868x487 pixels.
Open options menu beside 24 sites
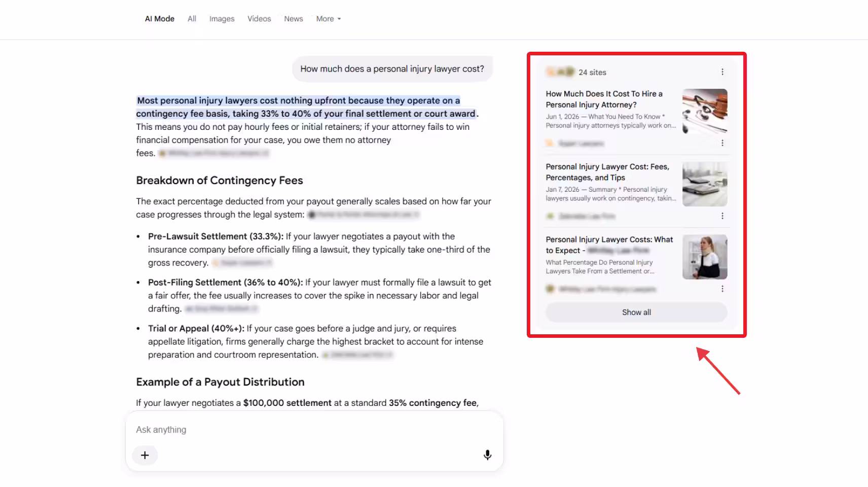click(722, 72)
